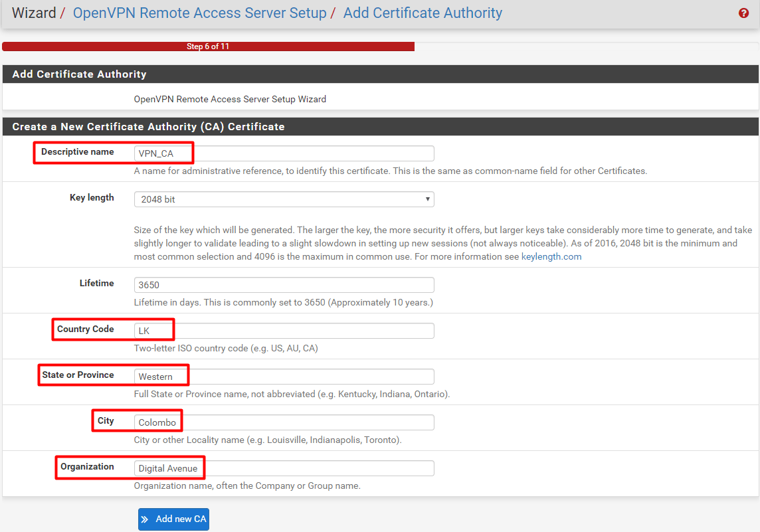This screenshot has height=532, width=760.
Task: Click the Lifetime label text
Action: 96,284
